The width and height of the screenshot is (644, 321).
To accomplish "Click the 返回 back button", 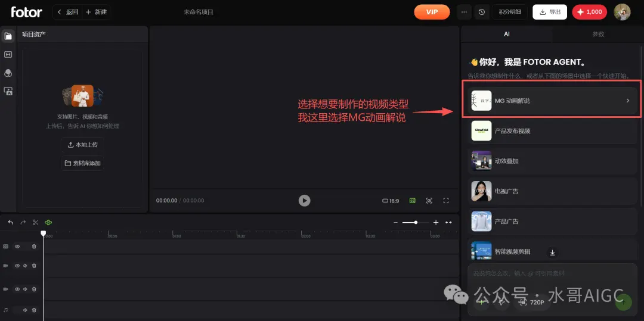I will tap(68, 12).
